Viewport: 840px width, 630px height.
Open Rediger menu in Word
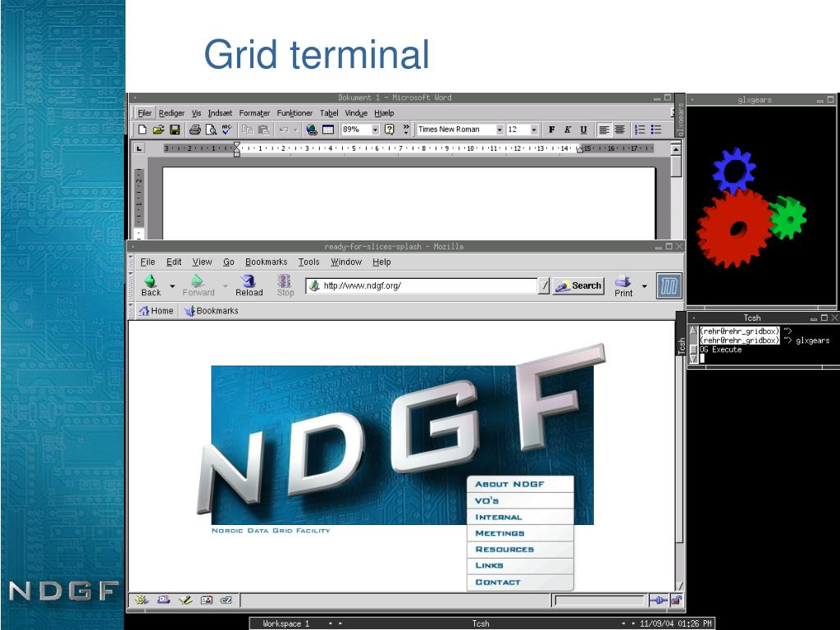coord(171,113)
